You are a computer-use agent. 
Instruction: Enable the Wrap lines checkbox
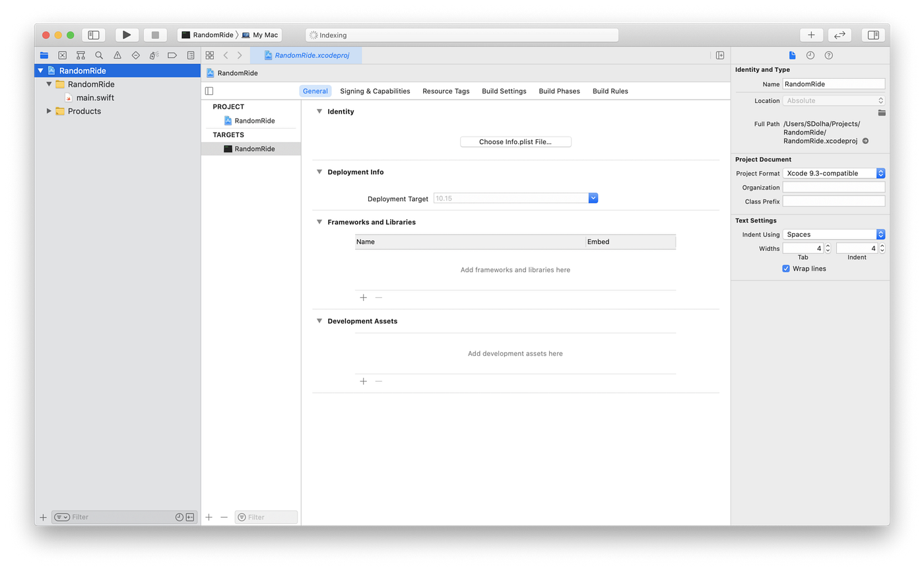pos(785,268)
